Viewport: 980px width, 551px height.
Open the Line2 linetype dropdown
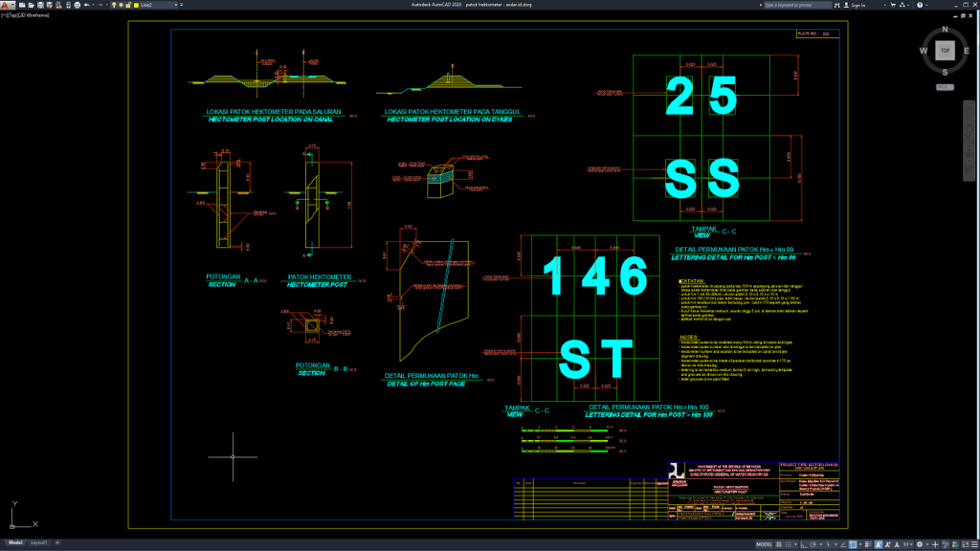(x=177, y=6)
